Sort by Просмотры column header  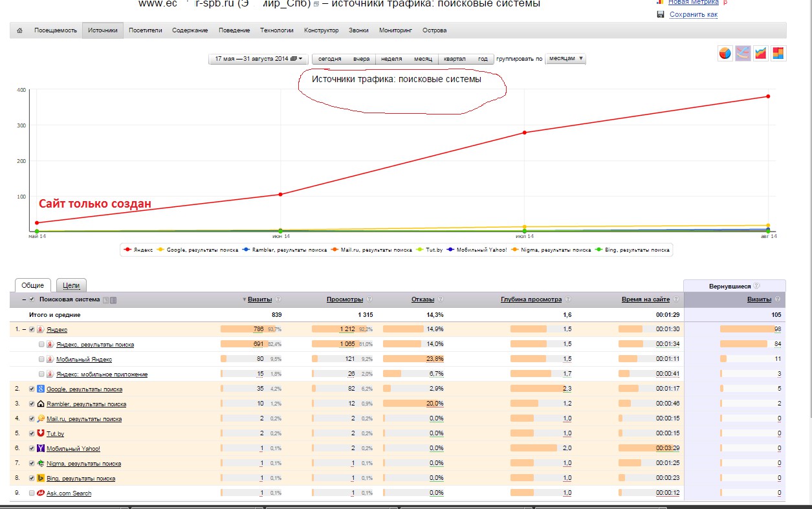346,299
